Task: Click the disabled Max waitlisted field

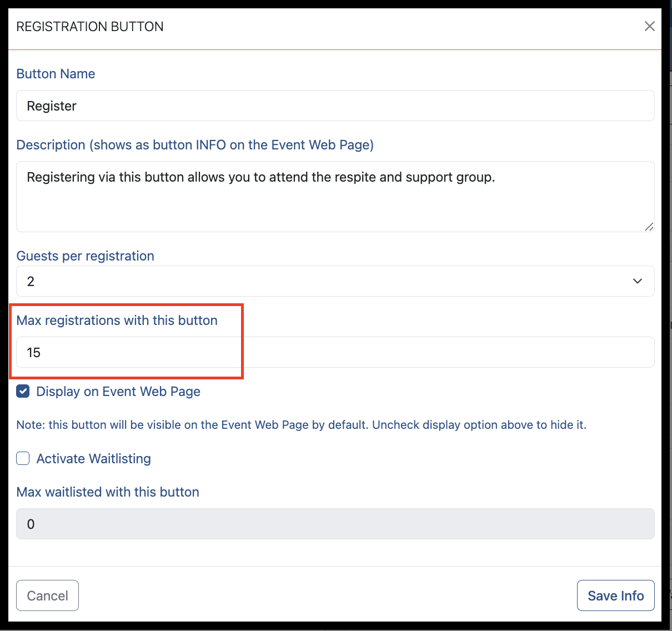Action: [335, 524]
